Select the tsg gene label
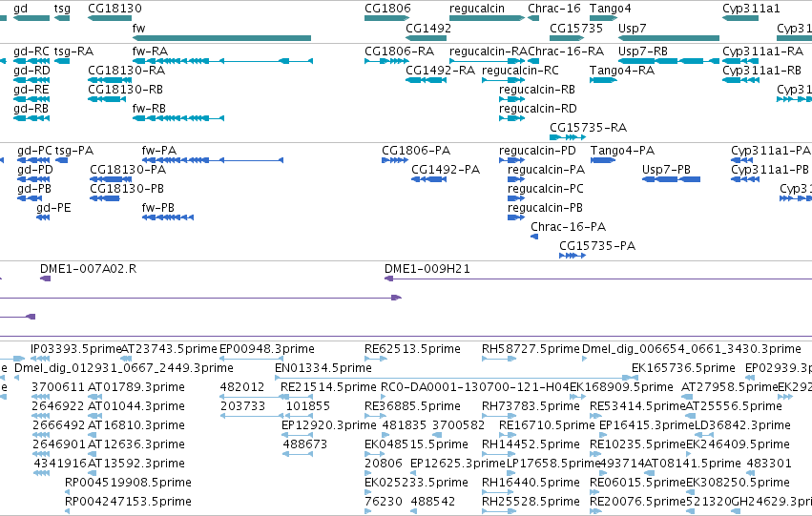812x516 pixels. (62, 9)
